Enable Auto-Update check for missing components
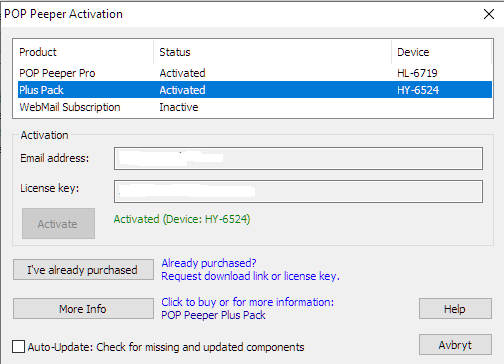Viewport: 504px width, 364px height. click(18, 347)
